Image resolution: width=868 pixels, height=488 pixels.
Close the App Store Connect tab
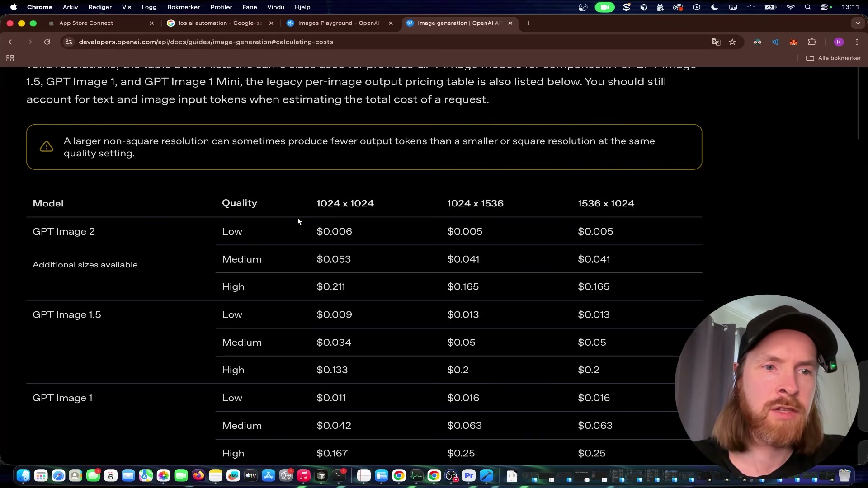pyautogui.click(x=151, y=23)
